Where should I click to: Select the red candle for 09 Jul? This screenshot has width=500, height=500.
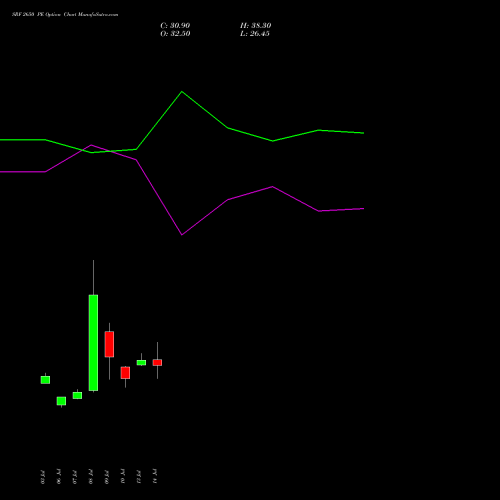(109, 344)
